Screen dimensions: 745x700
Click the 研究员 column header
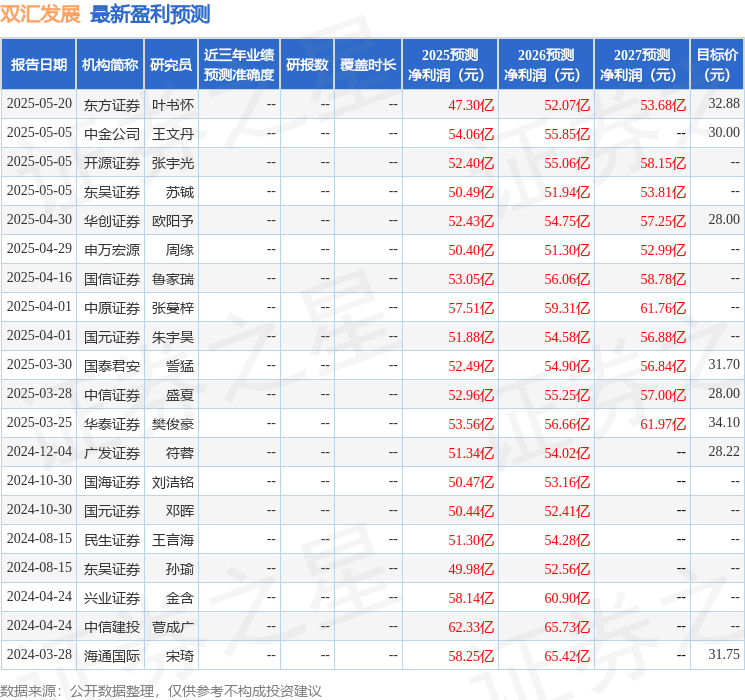click(x=171, y=65)
